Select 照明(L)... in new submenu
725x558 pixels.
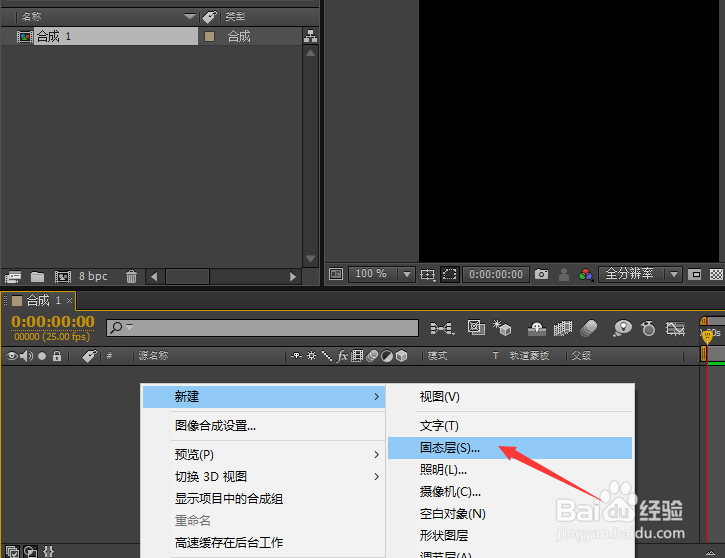(510, 470)
